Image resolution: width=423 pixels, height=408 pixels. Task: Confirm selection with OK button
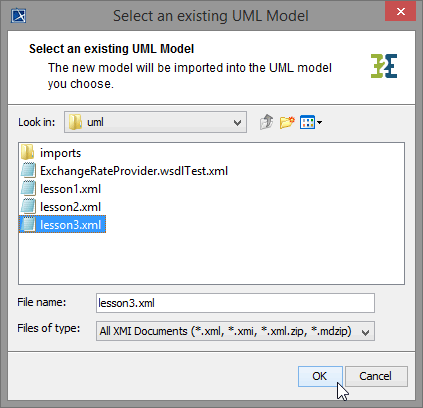coord(320,376)
